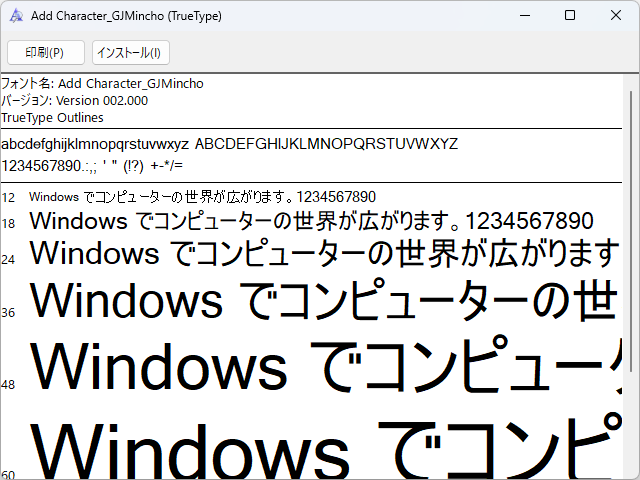Click the size 24 sample text line
640x480 pixels.
(325, 253)
